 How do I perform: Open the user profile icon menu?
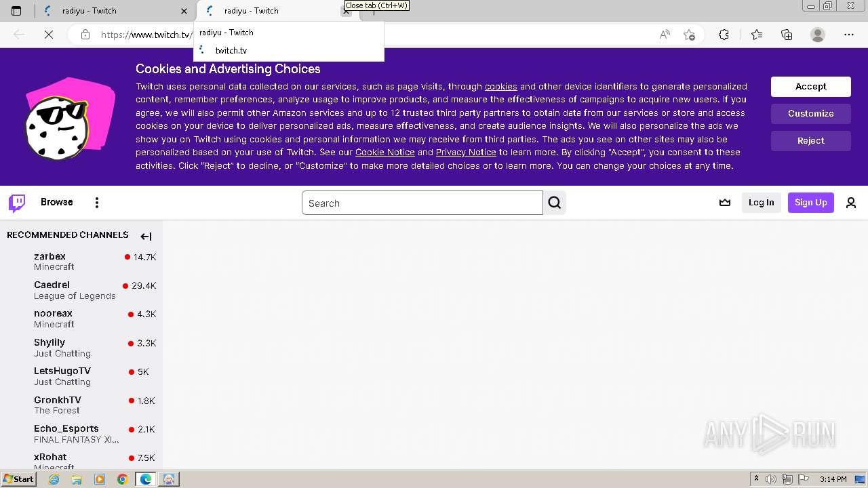pyautogui.click(x=851, y=203)
